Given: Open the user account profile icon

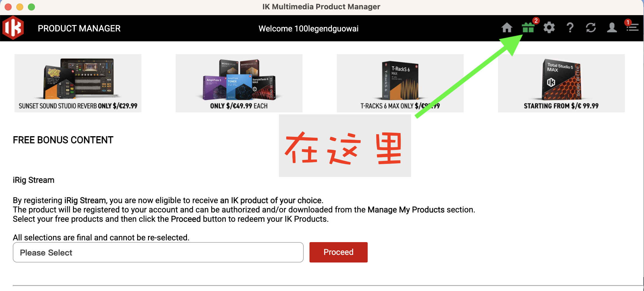Looking at the screenshot, I should pos(612,28).
